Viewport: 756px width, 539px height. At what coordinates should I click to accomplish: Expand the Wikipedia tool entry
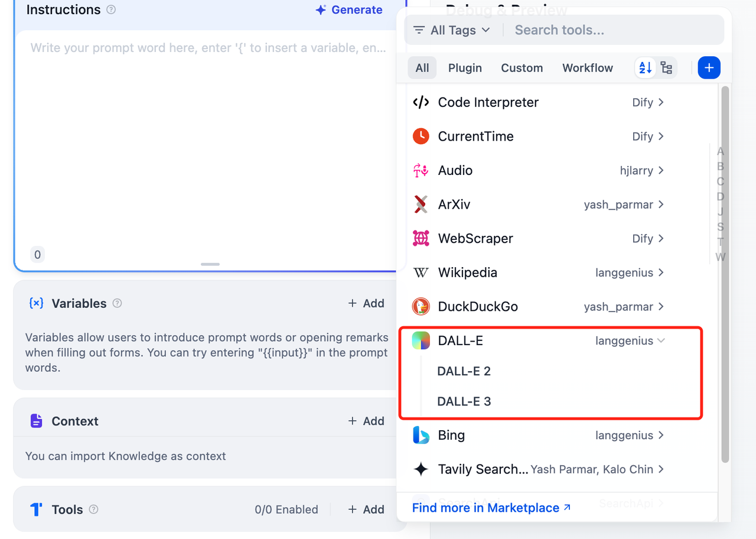tap(661, 272)
